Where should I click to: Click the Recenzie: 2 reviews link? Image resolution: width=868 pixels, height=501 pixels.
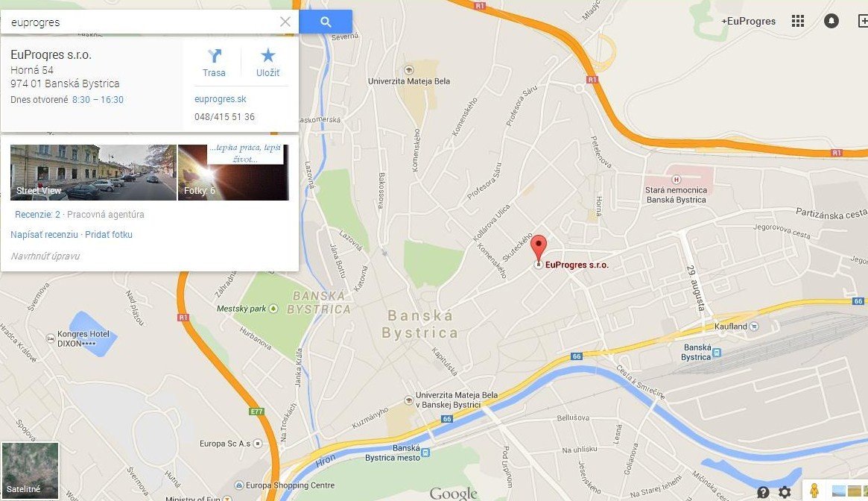(37, 215)
